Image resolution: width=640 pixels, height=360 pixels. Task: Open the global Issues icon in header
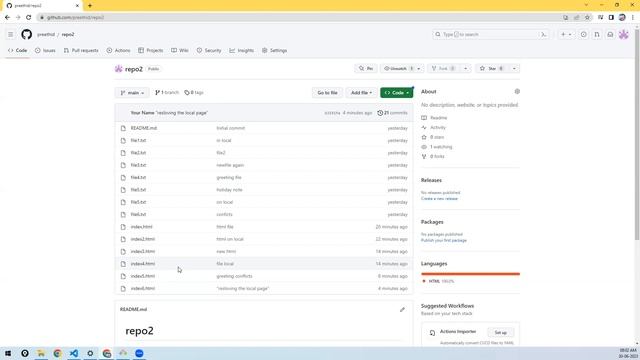pyautogui.click(x=584, y=35)
